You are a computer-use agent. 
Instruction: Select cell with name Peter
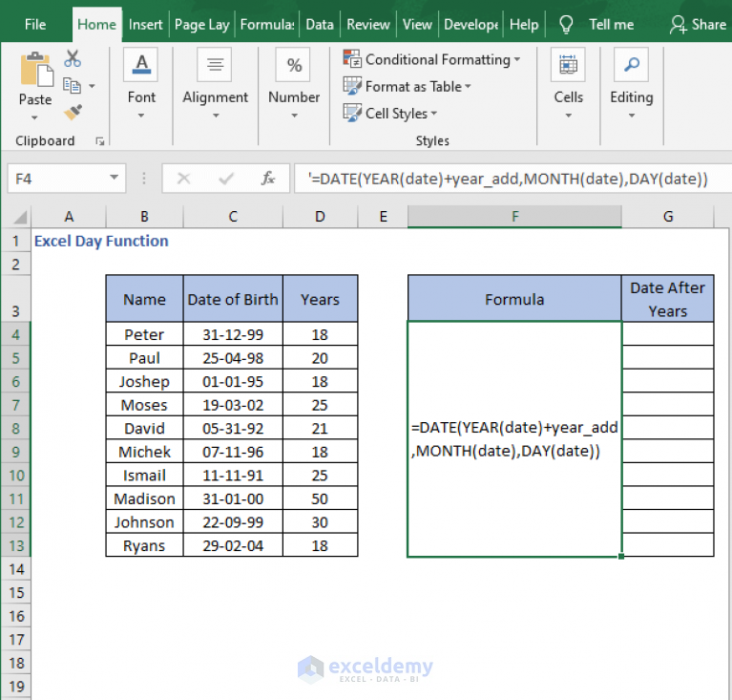tap(144, 334)
